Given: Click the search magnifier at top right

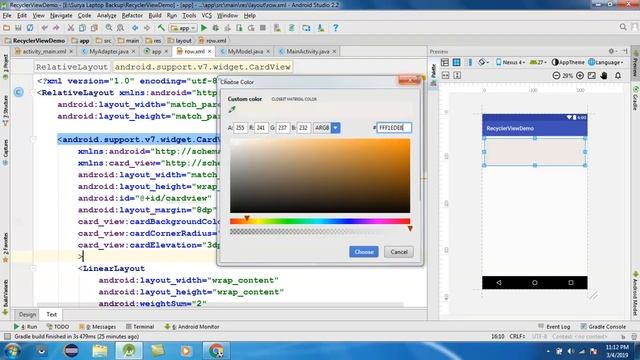Looking at the screenshot, I should pyautogui.click(x=623, y=27).
